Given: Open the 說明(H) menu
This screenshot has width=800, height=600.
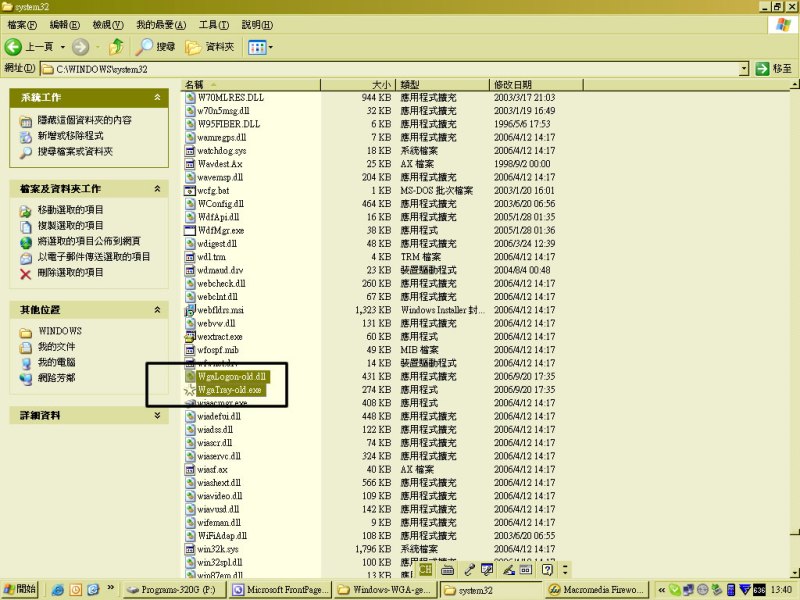Looking at the screenshot, I should pos(257,24).
